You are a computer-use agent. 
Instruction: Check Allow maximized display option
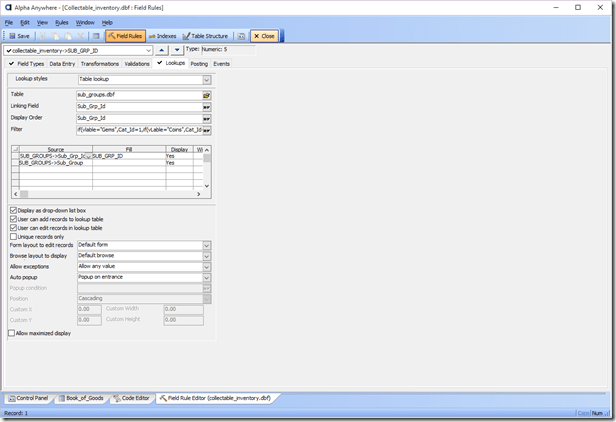13,333
